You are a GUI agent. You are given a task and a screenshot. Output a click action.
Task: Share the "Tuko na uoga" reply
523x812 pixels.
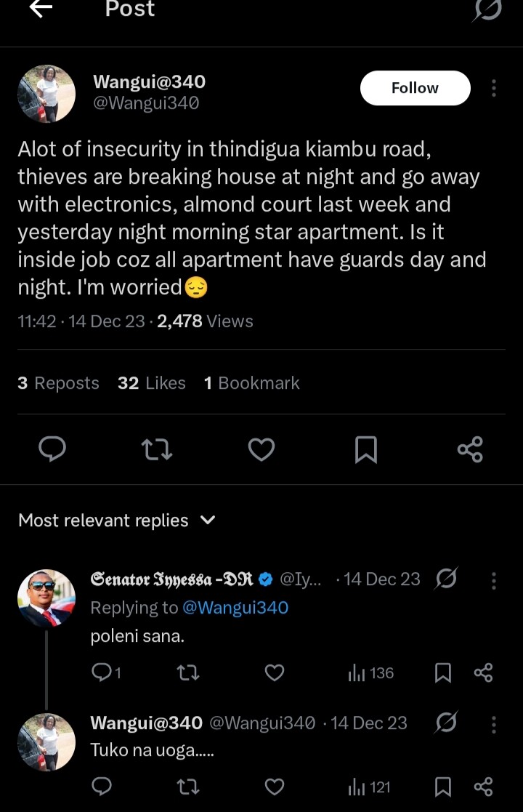tap(483, 787)
